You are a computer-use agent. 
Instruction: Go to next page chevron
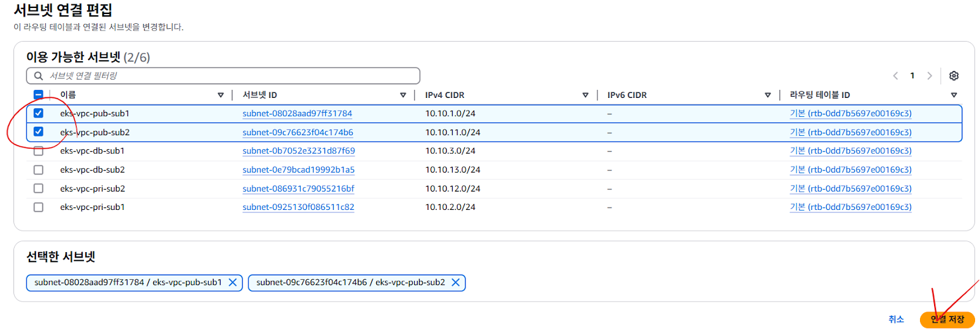(x=929, y=76)
